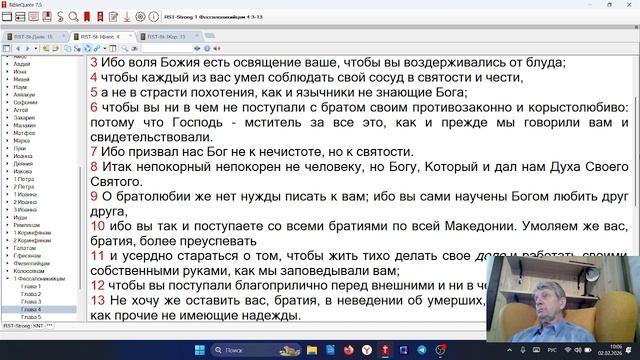Click the first window layout icon
The height and width of the screenshot is (360, 640).
coord(7,17)
